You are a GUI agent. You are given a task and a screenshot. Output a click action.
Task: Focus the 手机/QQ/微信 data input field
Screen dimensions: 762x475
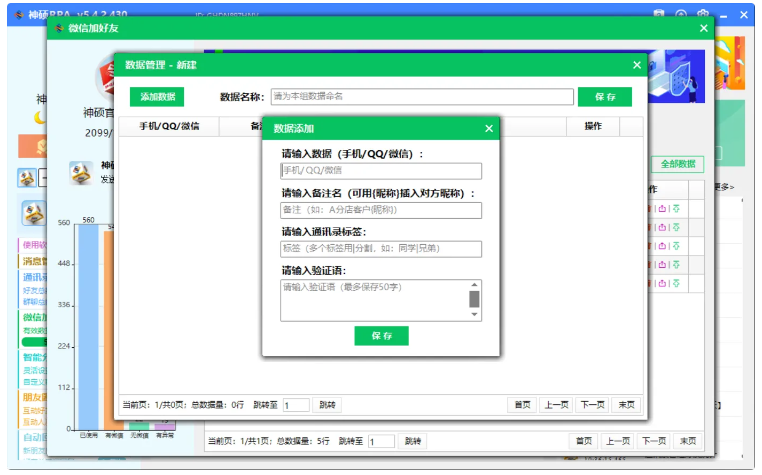pos(381,171)
